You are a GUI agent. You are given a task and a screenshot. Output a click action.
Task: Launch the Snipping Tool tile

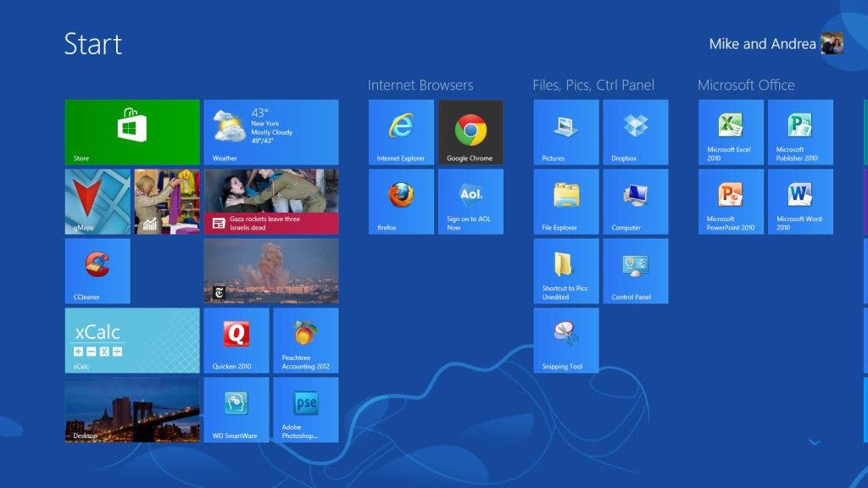coord(566,341)
